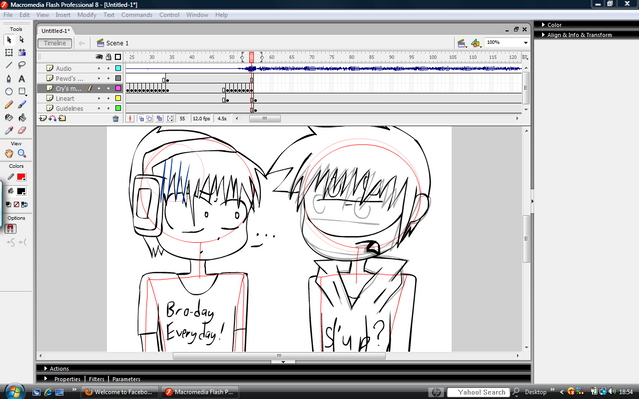This screenshot has height=399, width=639.
Task: Open the red stroke color swatch
Action: coord(21,177)
